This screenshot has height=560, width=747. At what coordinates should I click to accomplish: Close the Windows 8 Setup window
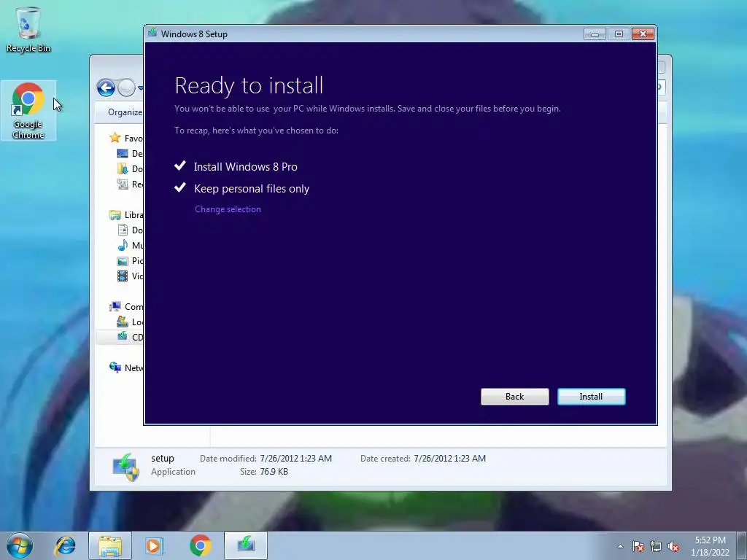coord(643,34)
